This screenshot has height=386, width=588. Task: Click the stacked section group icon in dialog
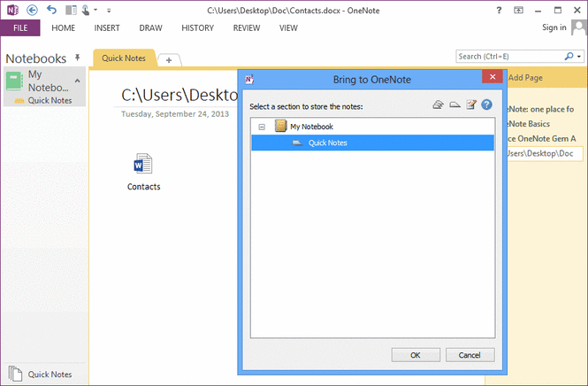[438, 104]
